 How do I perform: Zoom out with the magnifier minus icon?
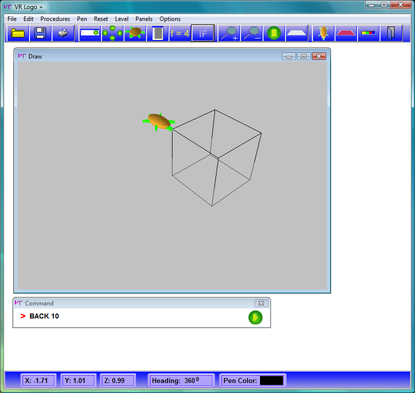click(252, 33)
